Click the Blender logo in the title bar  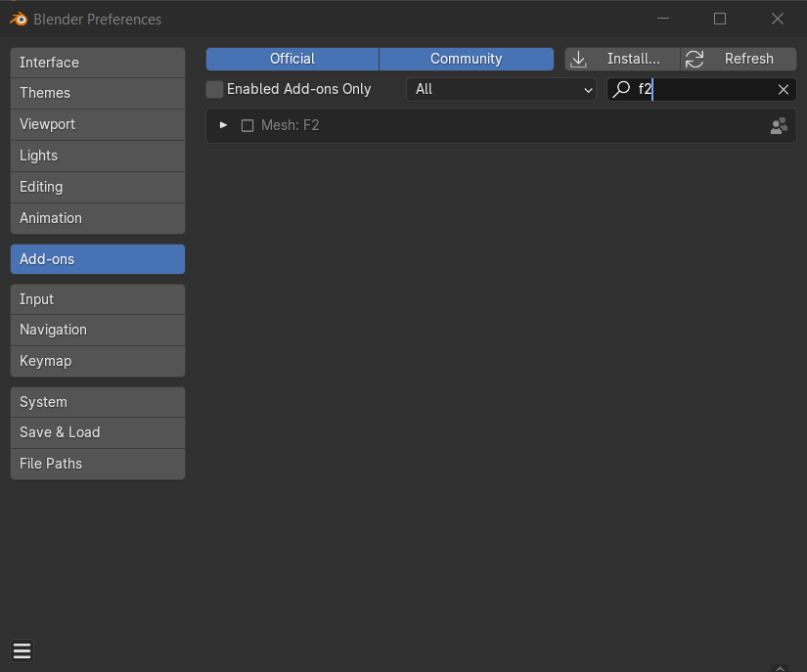tap(19, 19)
